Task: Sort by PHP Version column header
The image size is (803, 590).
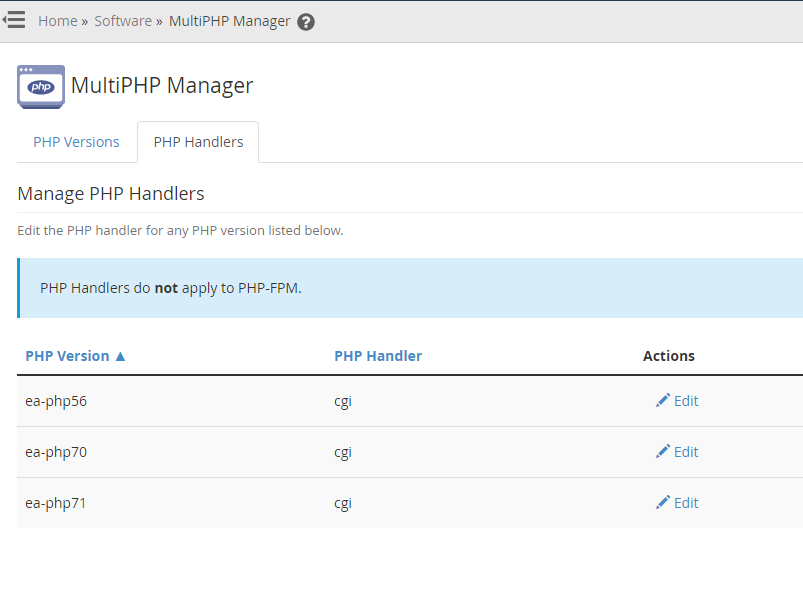Action: 67,356
